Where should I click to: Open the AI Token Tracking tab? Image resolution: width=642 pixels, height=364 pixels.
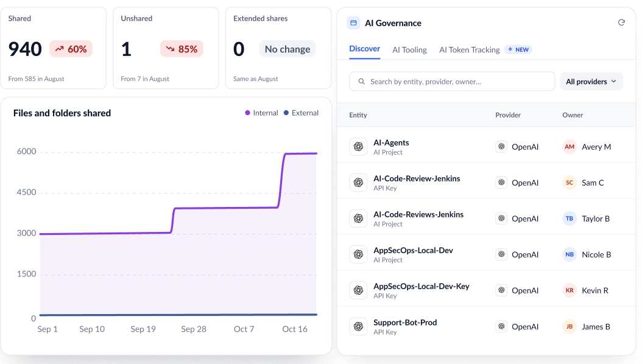469,50
